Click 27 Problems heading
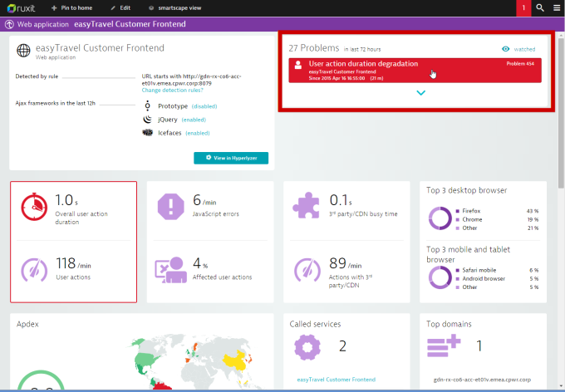 point(314,48)
